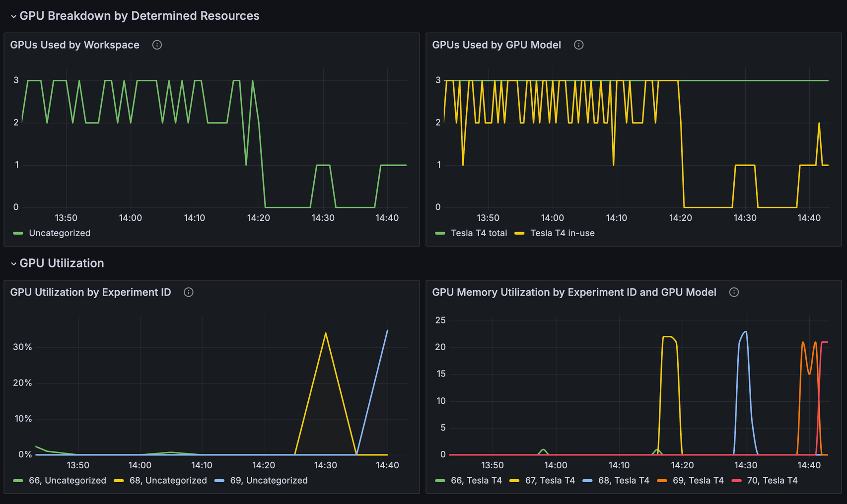The image size is (847, 504).
Task: Click 14:20 time label in Workspace chart
Action: [259, 218]
